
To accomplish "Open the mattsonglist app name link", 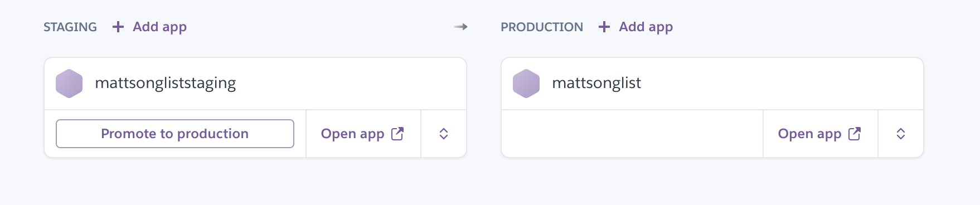I will 596,83.
